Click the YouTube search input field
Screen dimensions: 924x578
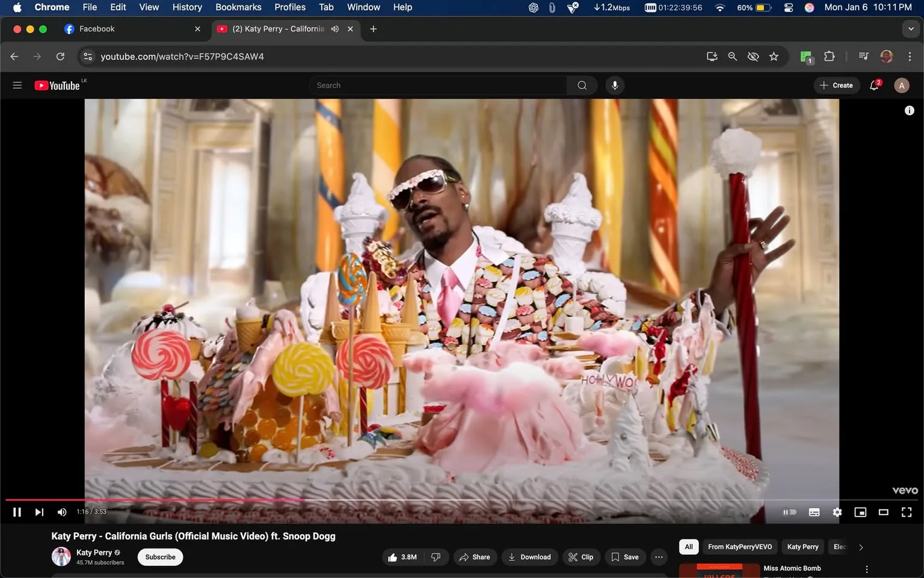pos(438,85)
